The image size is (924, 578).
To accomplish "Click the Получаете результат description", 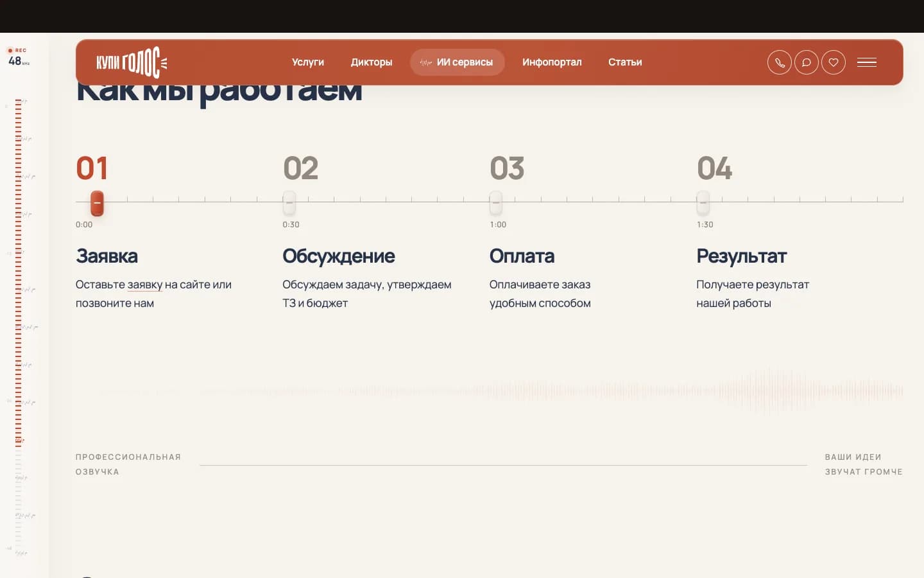I will pyautogui.click(x=753, y=293).
